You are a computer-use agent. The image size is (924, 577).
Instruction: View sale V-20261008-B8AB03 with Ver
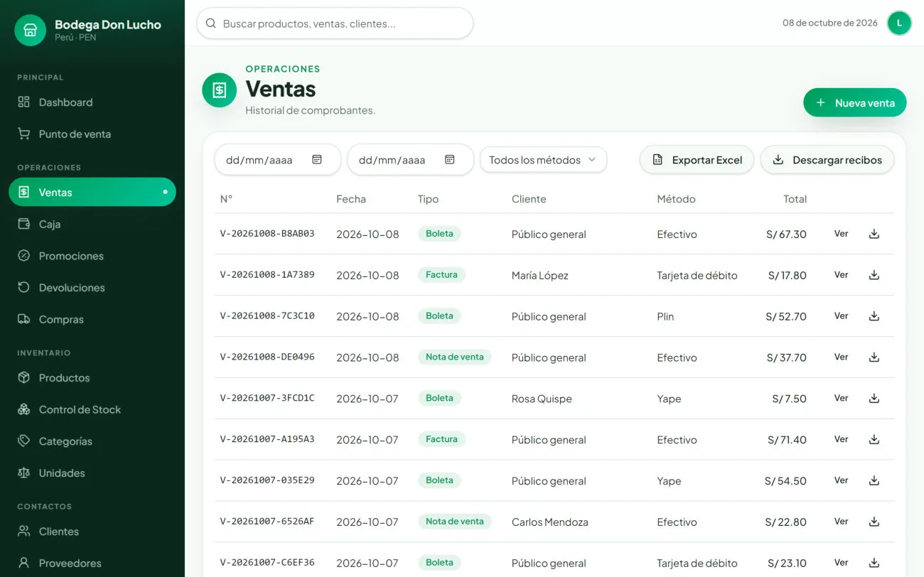pos(842,234)
